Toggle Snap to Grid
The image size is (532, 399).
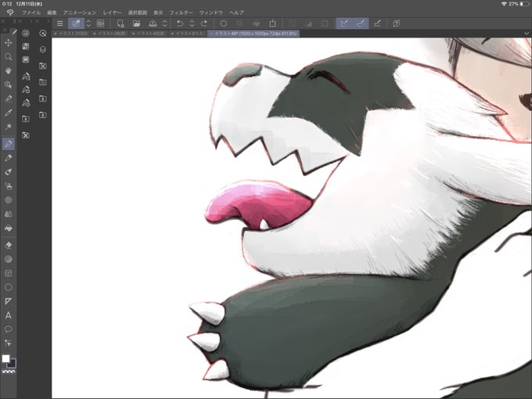377,23
